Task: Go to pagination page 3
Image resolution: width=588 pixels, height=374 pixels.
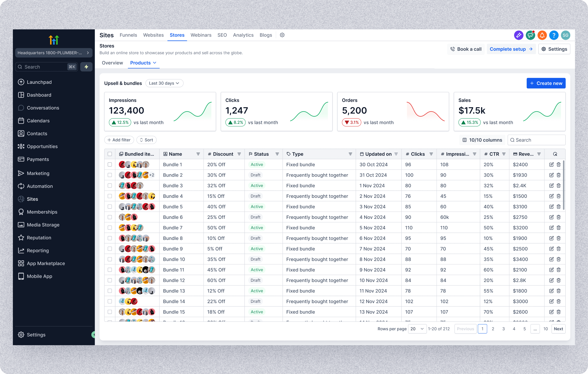Action: 503,329
